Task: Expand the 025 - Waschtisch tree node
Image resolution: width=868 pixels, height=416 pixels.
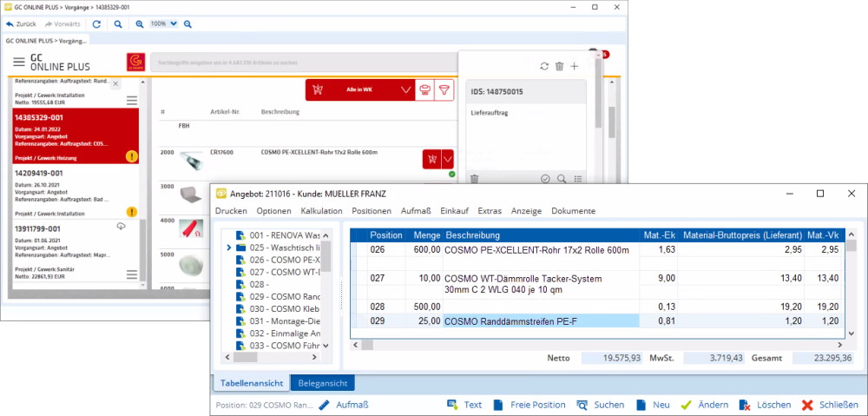Action: (228, 248)
